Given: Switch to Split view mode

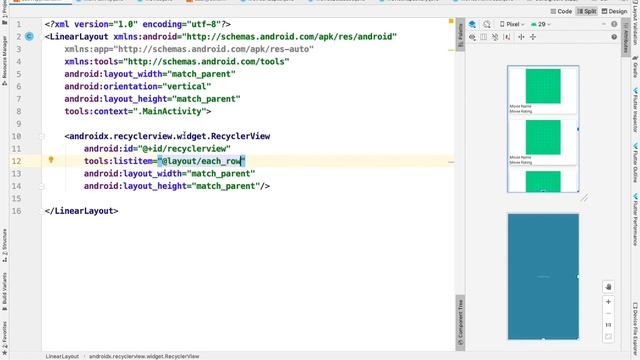Looking at the screenshot, I should click(587, 11).
